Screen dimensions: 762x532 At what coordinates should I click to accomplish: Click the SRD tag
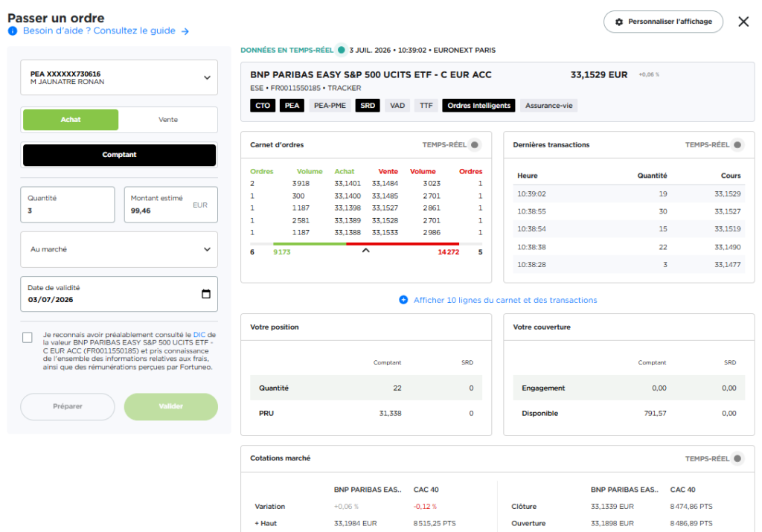coord(368,106)
